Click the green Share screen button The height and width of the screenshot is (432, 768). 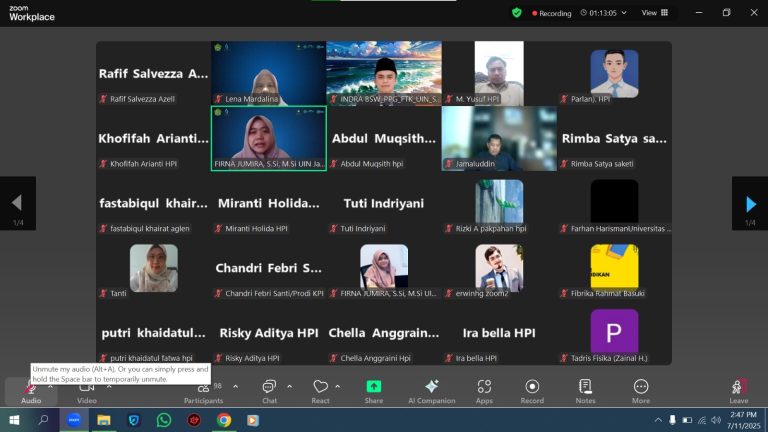pos(373,390)
